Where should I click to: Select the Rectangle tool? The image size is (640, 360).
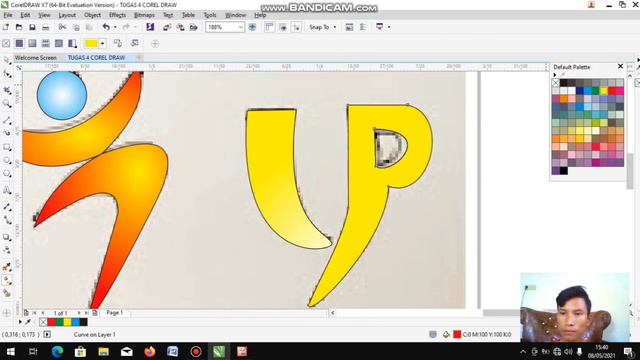click(x=7, y=147)
